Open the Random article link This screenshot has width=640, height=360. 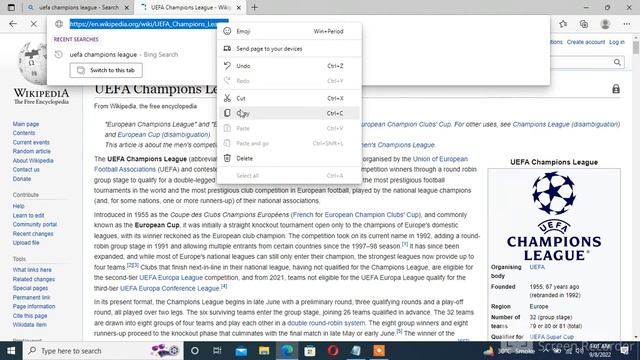31,151
